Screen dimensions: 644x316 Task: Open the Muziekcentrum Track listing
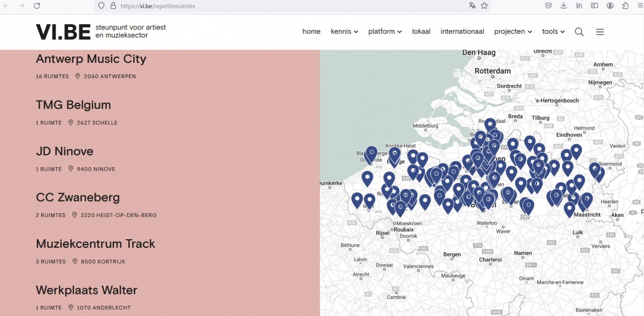point(96,243)
